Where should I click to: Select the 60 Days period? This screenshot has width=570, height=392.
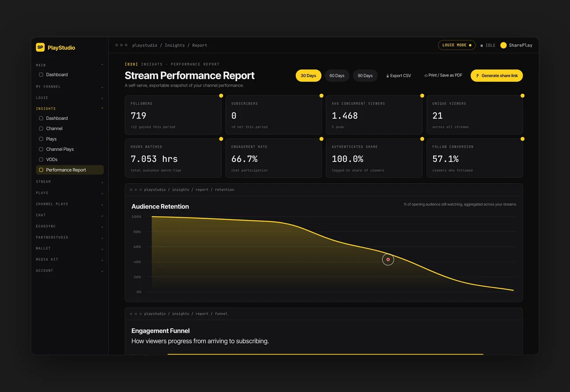(337, 76)
